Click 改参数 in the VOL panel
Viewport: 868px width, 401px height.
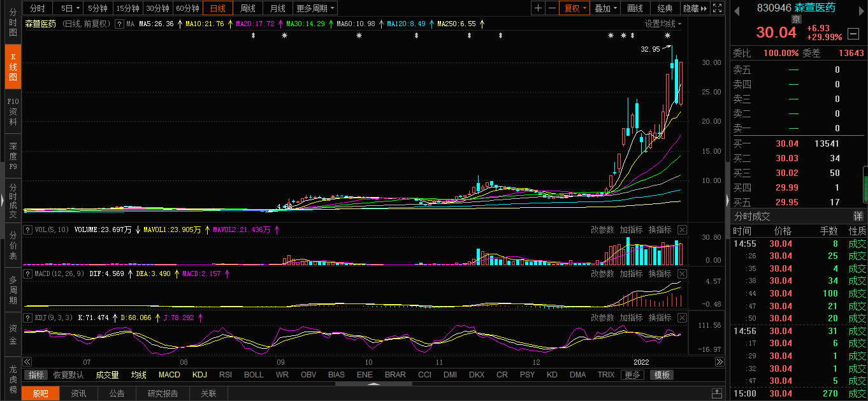pos(602,230)
